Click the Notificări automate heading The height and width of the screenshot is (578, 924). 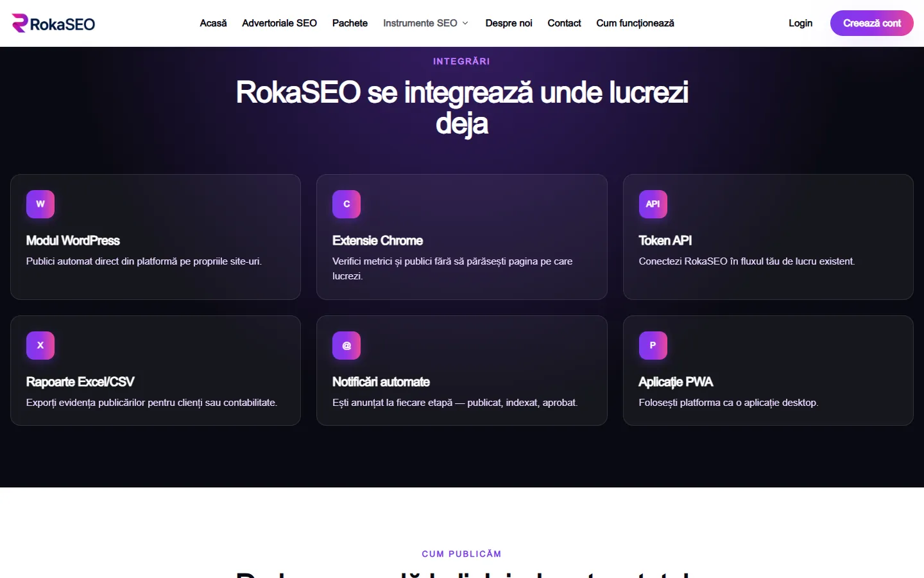[x=381, y=382]
